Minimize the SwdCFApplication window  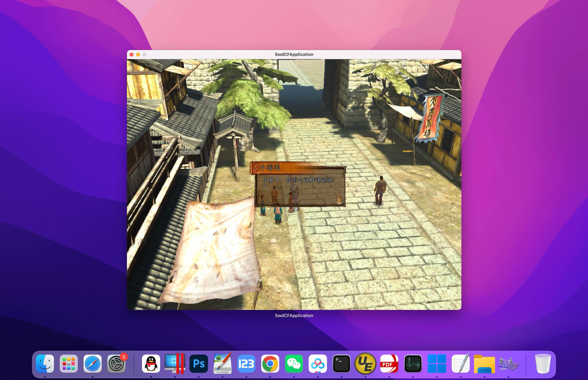coord(138,54)
